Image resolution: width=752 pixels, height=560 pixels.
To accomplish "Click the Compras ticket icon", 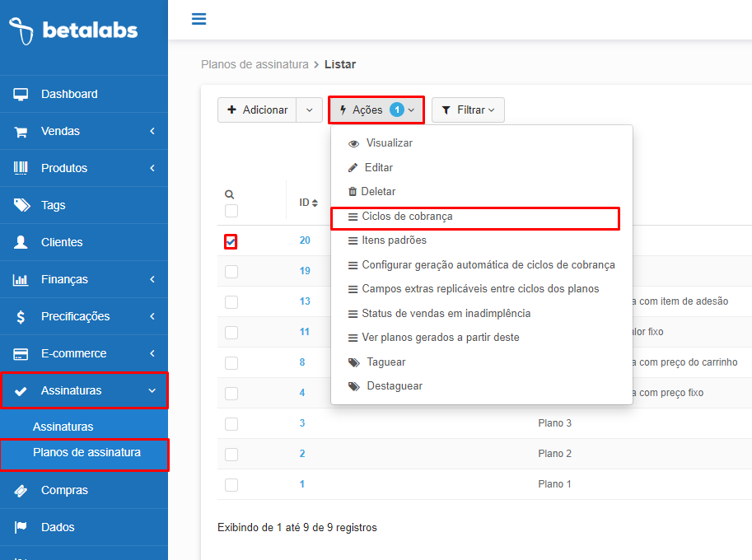I will (21, 491).
